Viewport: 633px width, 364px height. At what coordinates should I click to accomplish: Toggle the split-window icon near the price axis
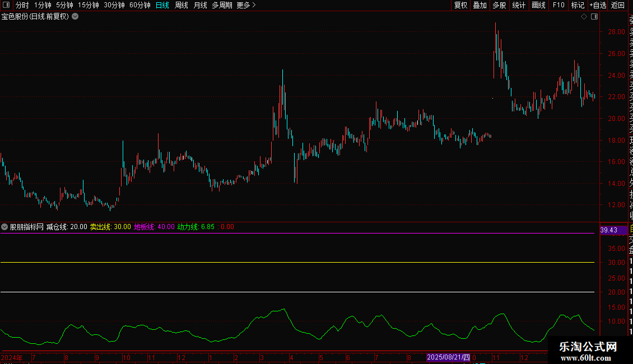pos(594,17)
